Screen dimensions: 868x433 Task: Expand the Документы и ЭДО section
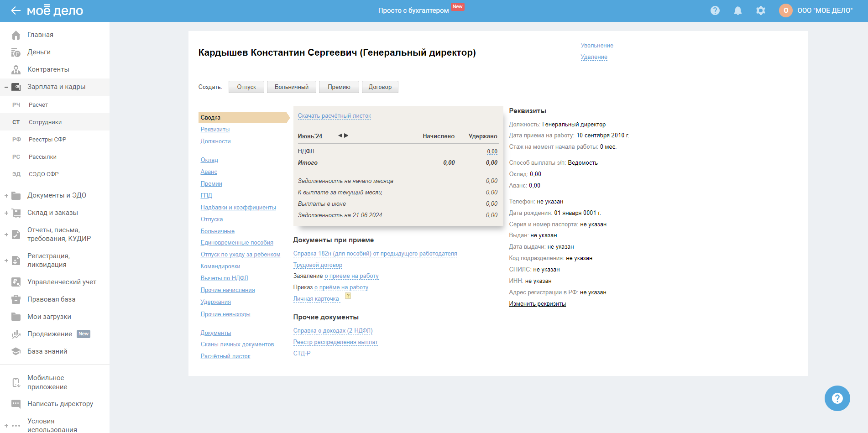pyautogui.click(x=6, y=196)
